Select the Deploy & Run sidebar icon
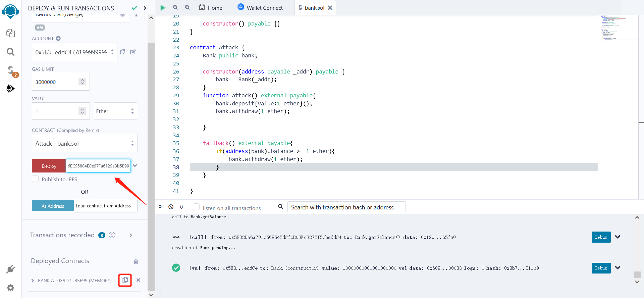 click(10, 89)
